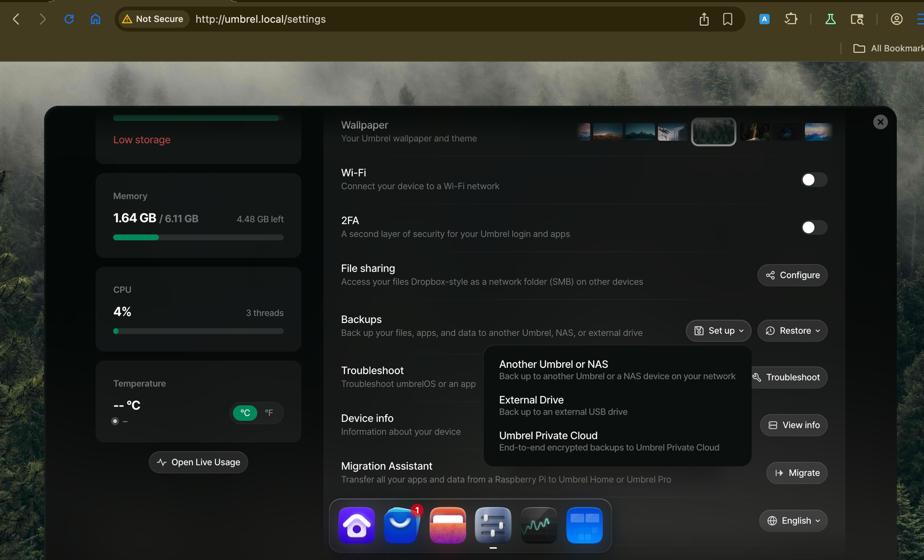The width and height of the screenshot is (924, 560).
Task: Select the sunset desert wallpaper thumbnail
Action: 608,132
